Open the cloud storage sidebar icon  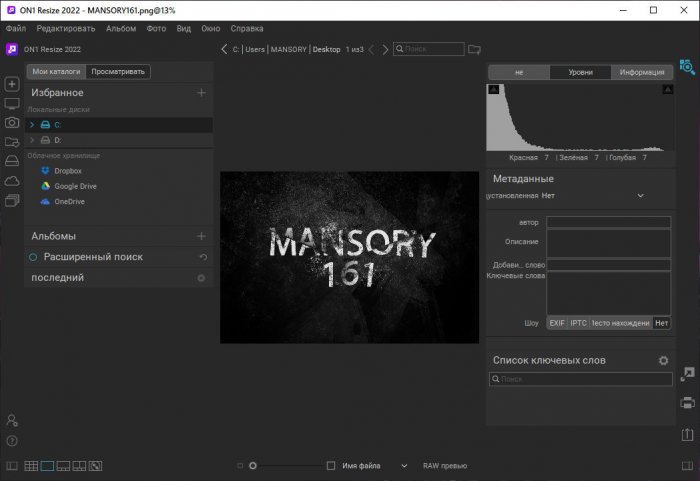pyautogui.click(x=12, y=181)
